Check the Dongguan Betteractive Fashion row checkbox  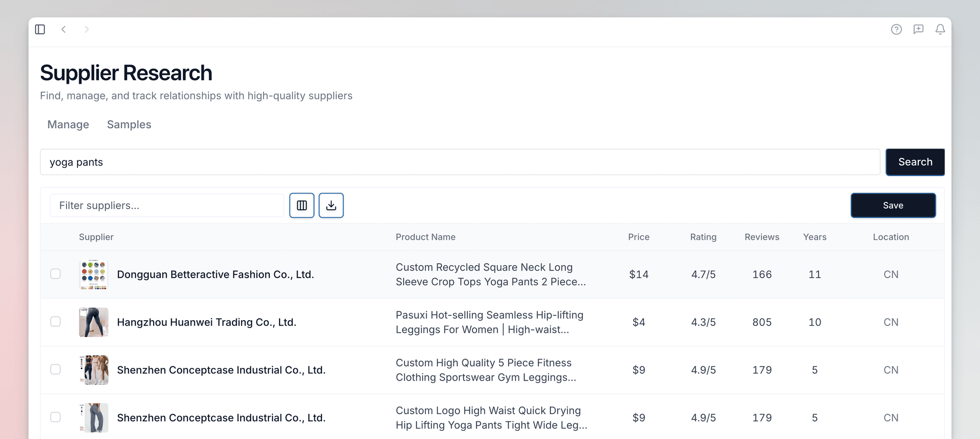pos(56,274)
